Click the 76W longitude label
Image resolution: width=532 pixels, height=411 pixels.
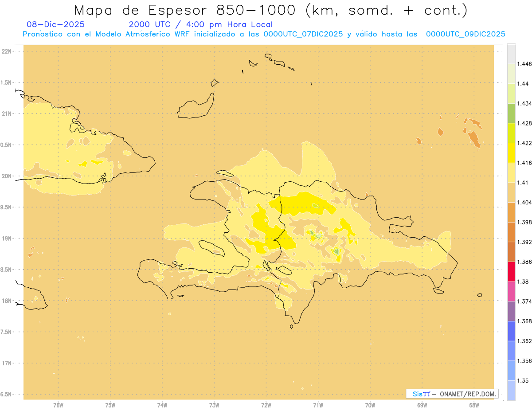58,405
